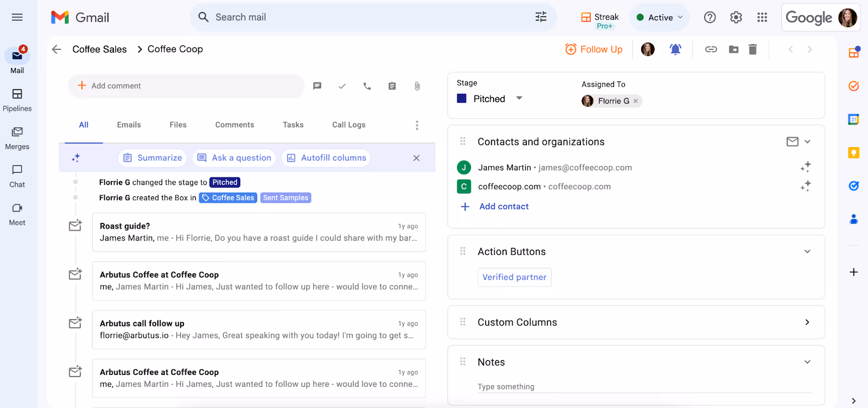Screen dimensions: 868x408
Task: Switch to the Call Logs tab
Action: pos(349,125)
